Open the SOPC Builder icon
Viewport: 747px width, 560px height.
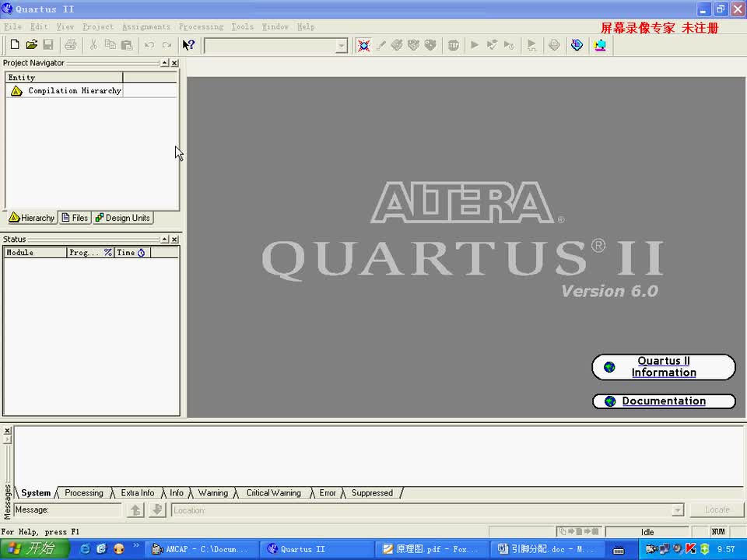[600, 45]
